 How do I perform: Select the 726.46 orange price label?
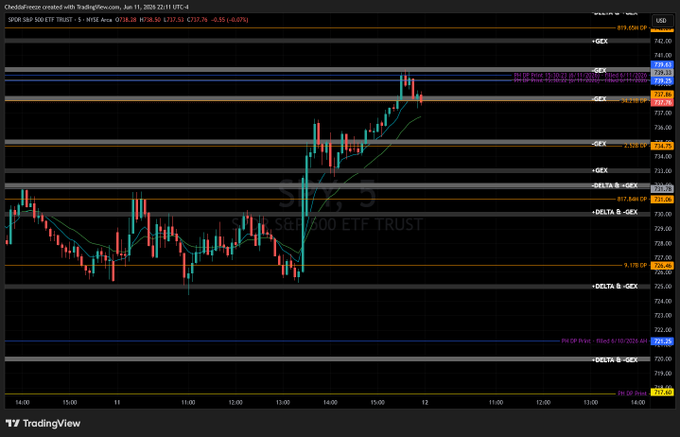663,265
